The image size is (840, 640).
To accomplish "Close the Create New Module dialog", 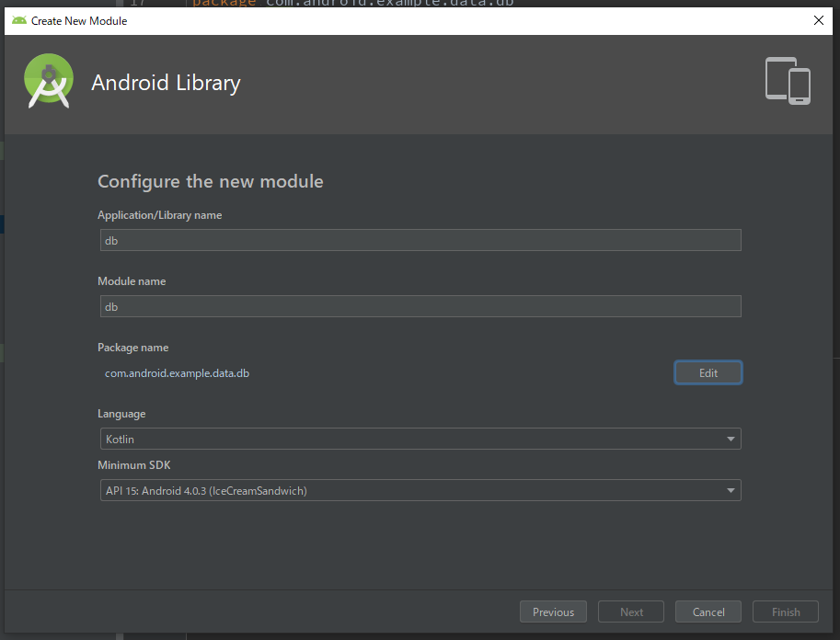I will (x=818, y=20).
